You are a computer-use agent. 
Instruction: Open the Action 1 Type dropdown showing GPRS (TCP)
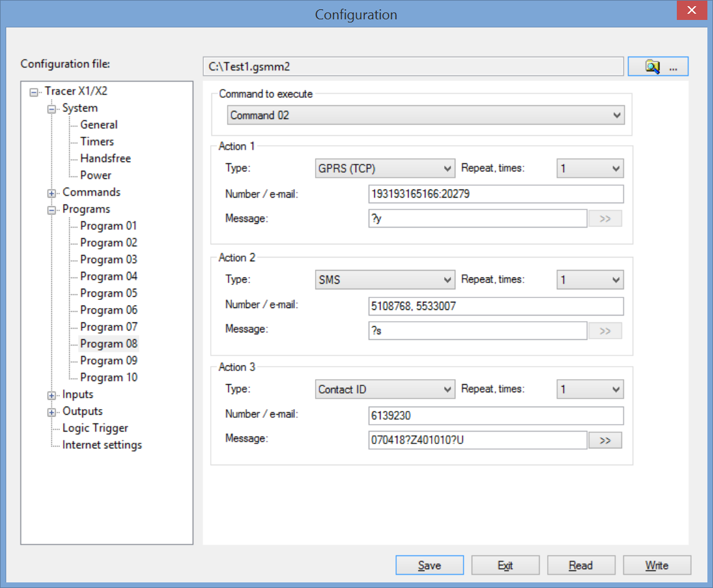pos(385,168)
